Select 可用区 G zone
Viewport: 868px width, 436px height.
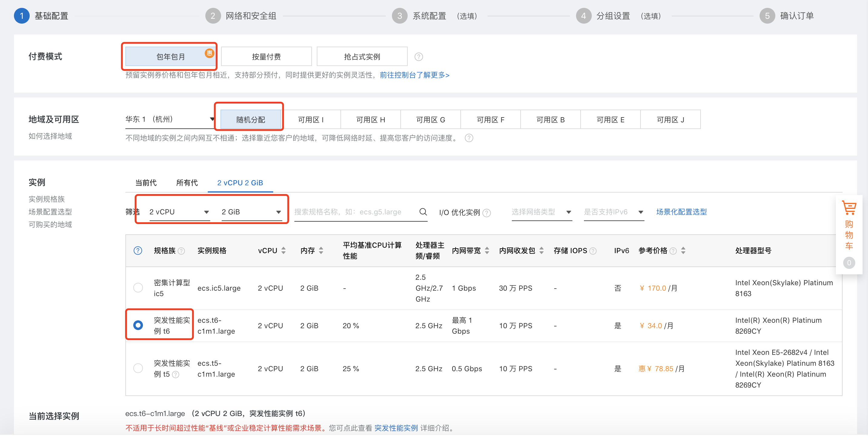[431, 120]
